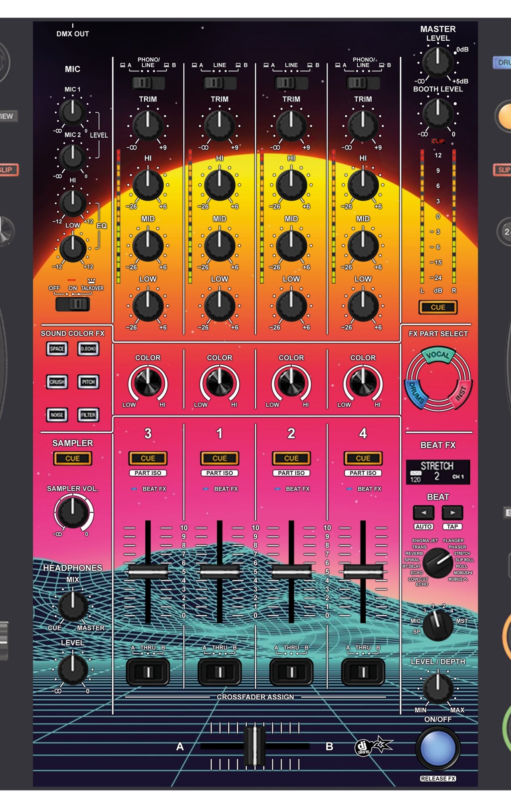
Task: Click the MIC EQ HI knob
Action: 73,203
